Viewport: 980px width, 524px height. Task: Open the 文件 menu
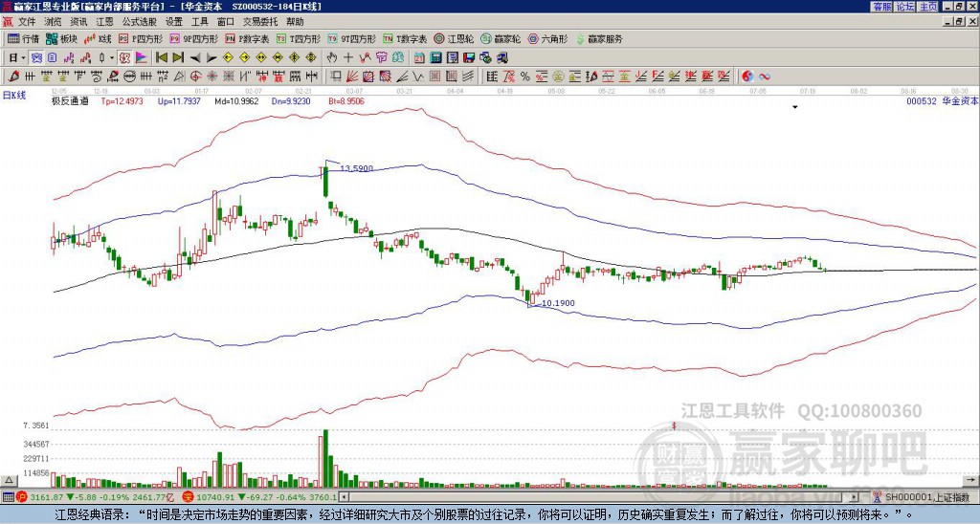[x=27, y=22]
